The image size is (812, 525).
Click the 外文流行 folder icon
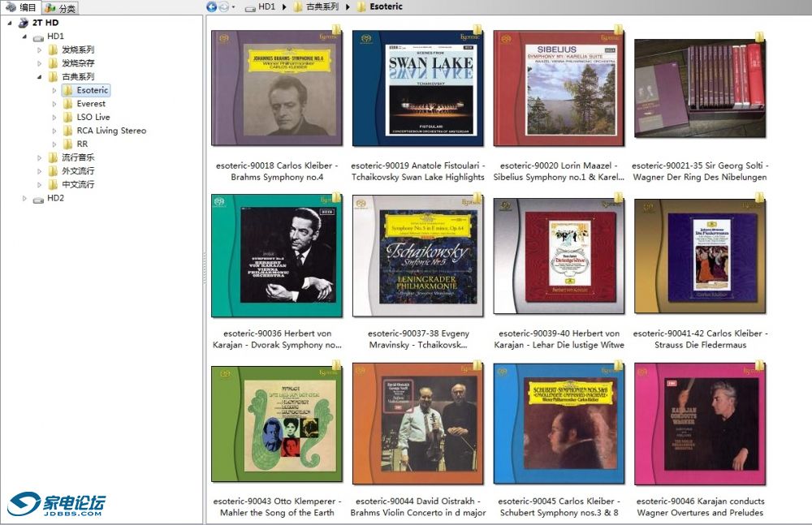[x=53, y=171]
